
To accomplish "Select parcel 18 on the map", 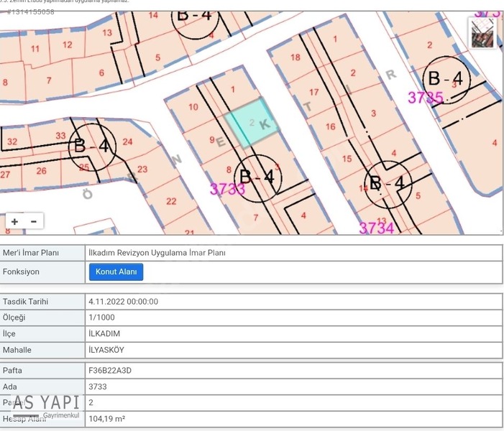I will (295, 57).
